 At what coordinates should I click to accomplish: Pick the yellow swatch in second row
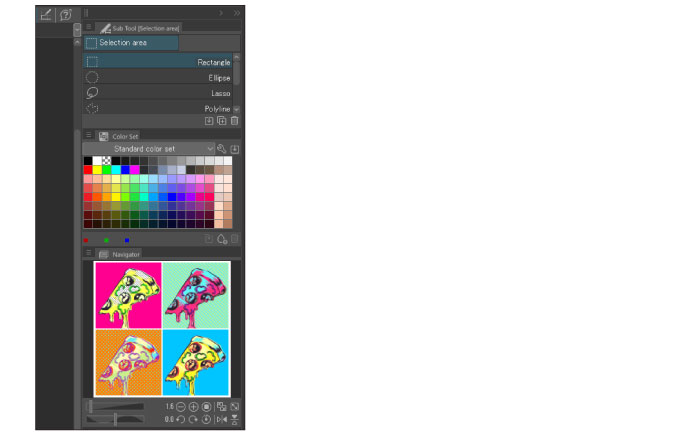(x=97, y=170)
